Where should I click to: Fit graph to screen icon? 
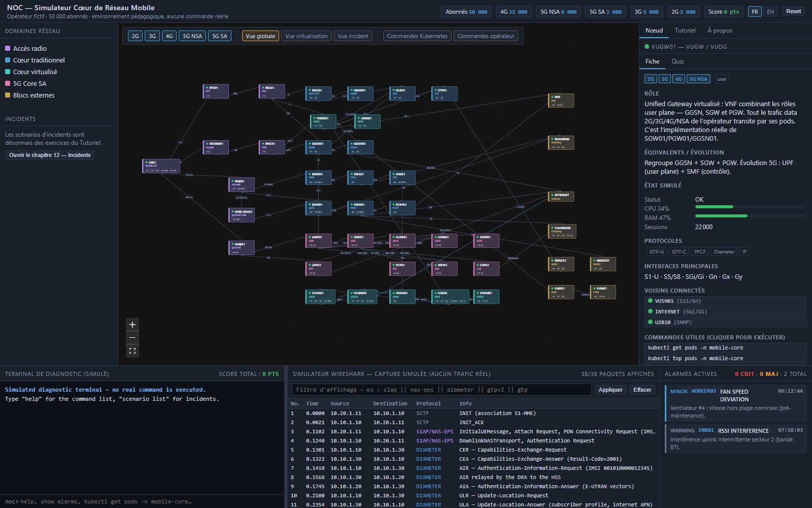pyautogui.click(x=132, y=351)
